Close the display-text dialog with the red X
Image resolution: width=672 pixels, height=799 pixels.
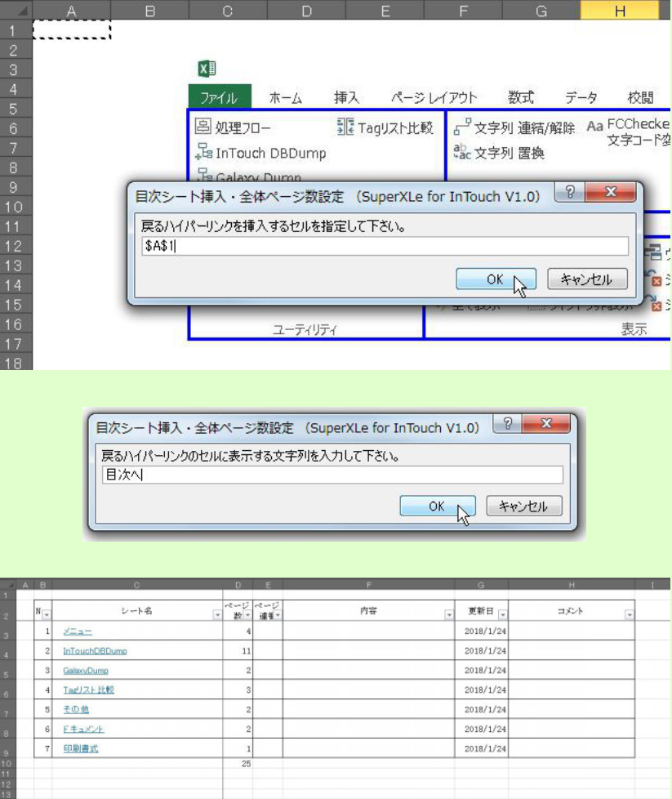(546, 423)
